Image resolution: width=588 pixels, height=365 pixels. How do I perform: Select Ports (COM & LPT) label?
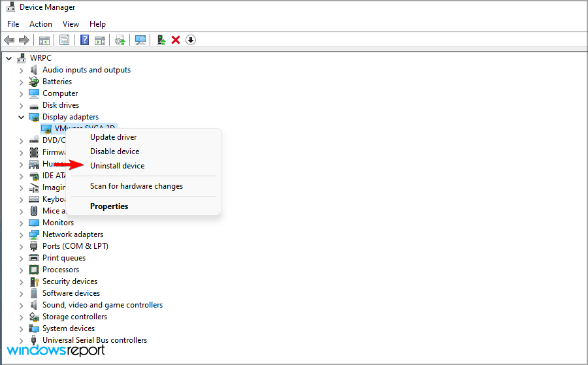tap(75, 246)
